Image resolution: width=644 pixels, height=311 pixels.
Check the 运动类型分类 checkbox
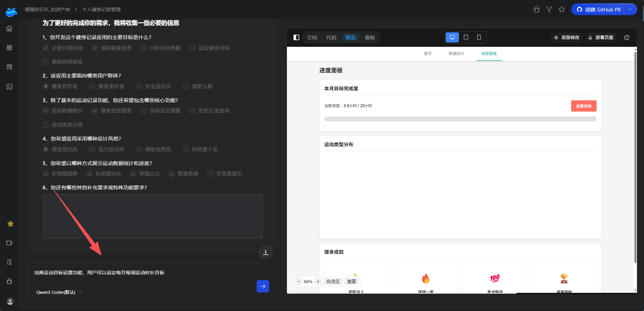coord(46,125)
